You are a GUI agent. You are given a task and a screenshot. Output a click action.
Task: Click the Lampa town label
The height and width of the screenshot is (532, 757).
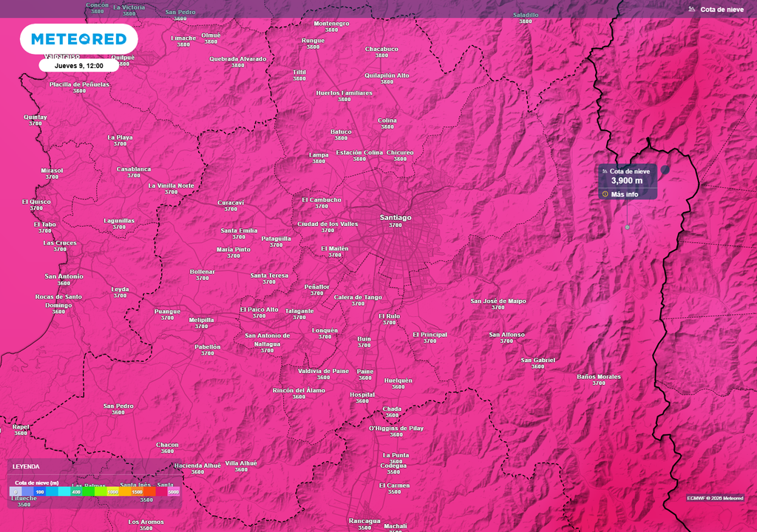pos(319,155)
